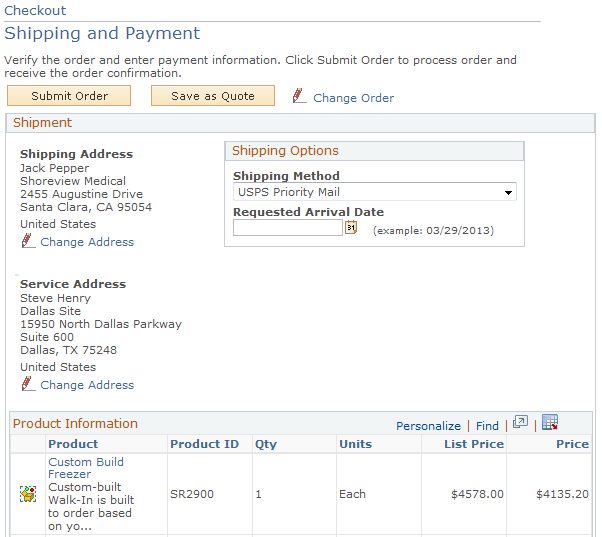602x537 pixels.
Task: Click the pencil icon under Shipping Address
Action: click(28, 241)
